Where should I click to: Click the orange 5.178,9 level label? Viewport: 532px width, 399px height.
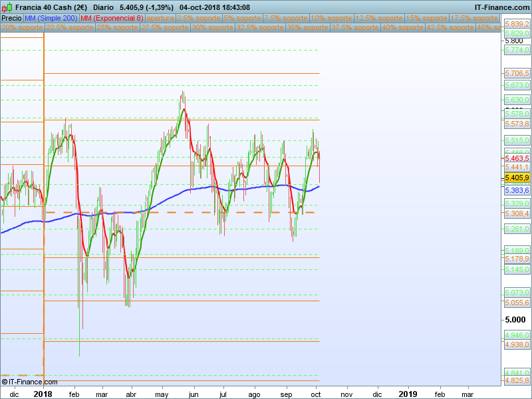[517, 259]
